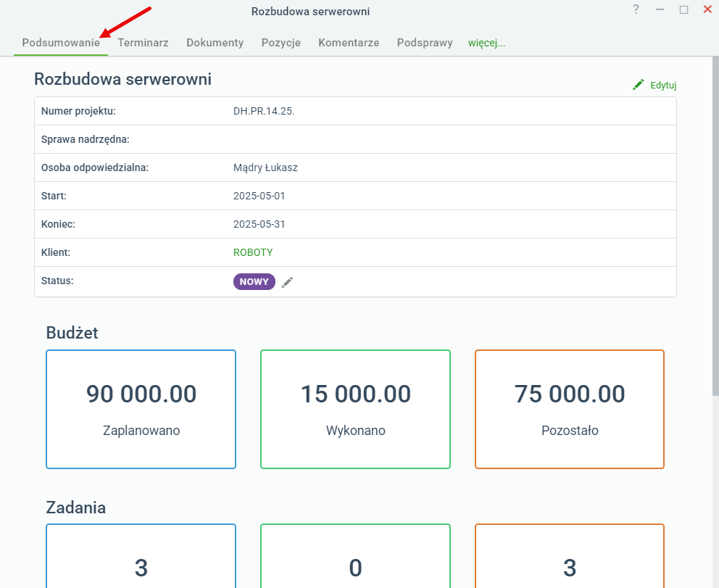
Task: Switch to the Podsprawy tab
Action: click(425, 43)
